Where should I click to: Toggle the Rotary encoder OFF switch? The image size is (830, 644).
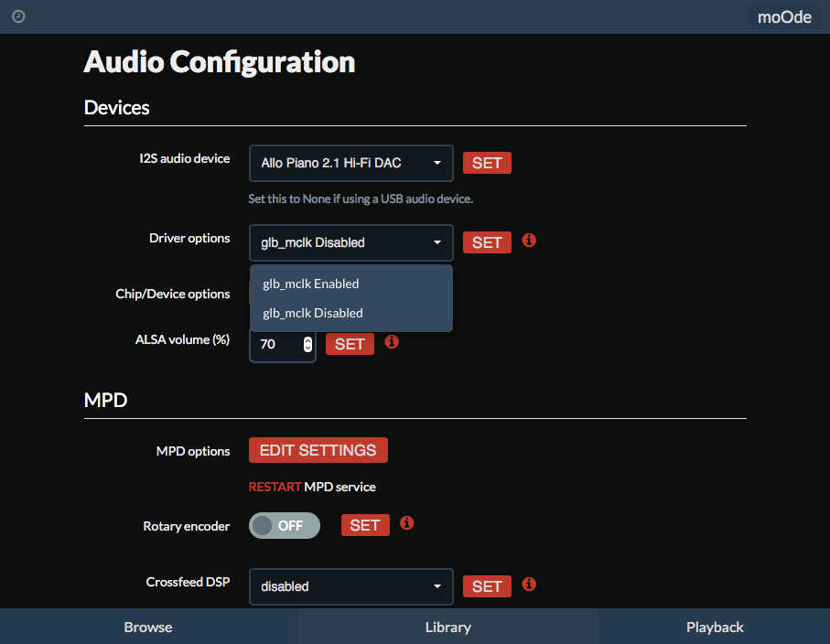[x=285, y=525]
